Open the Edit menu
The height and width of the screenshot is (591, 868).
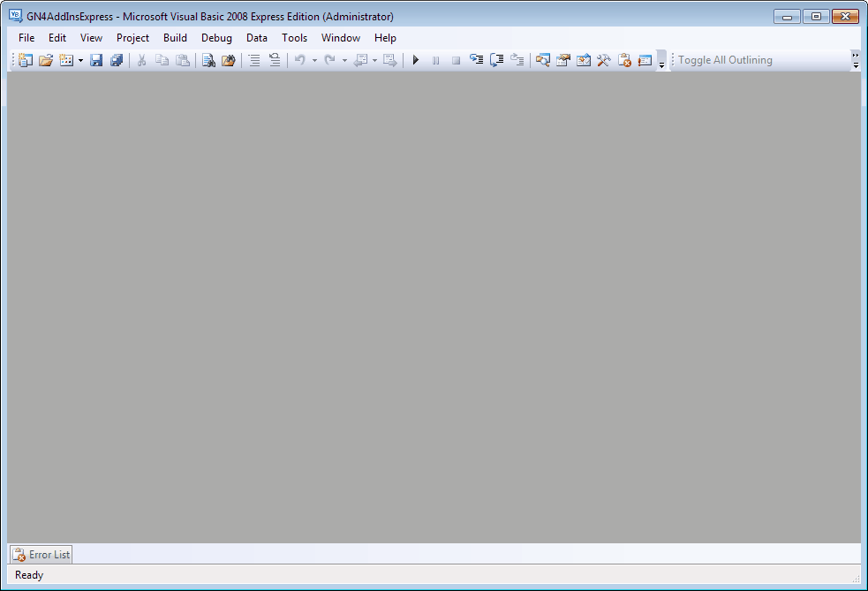click(x=57, y=38)
